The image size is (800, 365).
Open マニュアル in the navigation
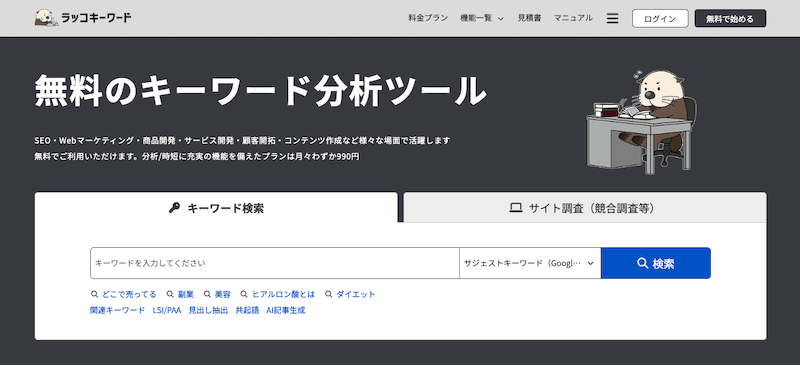coord(573,18)
